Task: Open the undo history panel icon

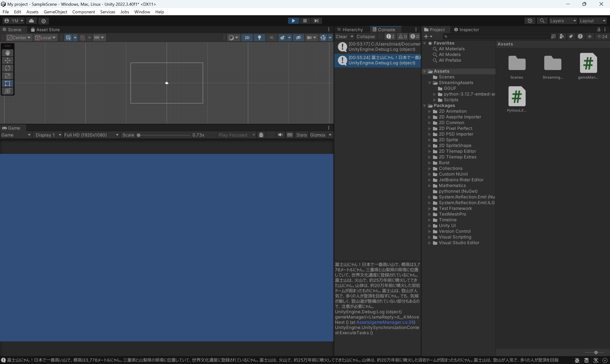Action: pyautogui.click(x=530, y=20)
